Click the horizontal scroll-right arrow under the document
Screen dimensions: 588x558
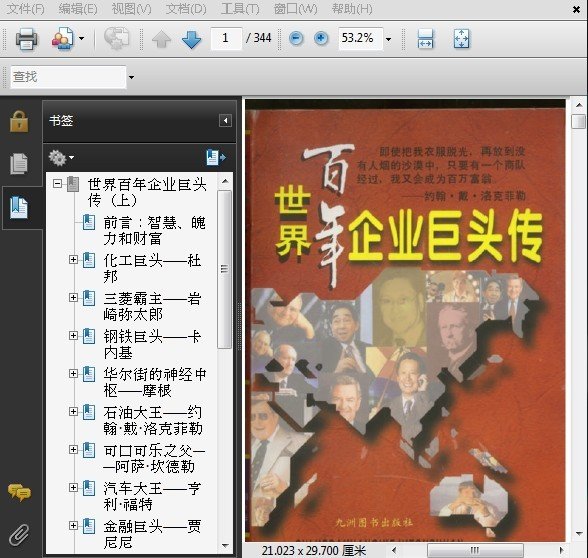pyautogui.click(x=561, y=550)
